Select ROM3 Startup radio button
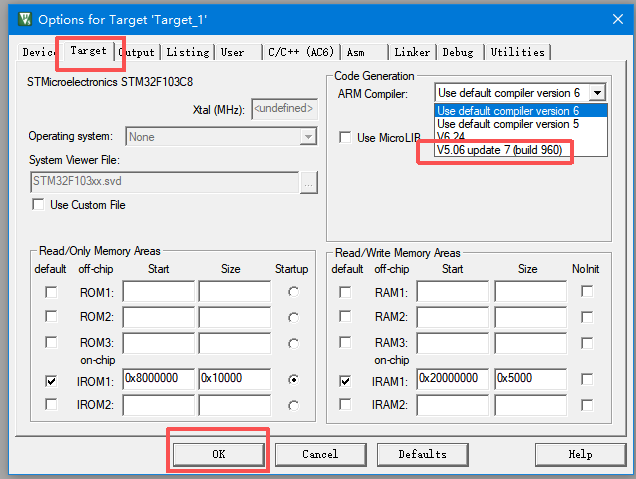This screenshot has height=479, width=636. [293, 344]
